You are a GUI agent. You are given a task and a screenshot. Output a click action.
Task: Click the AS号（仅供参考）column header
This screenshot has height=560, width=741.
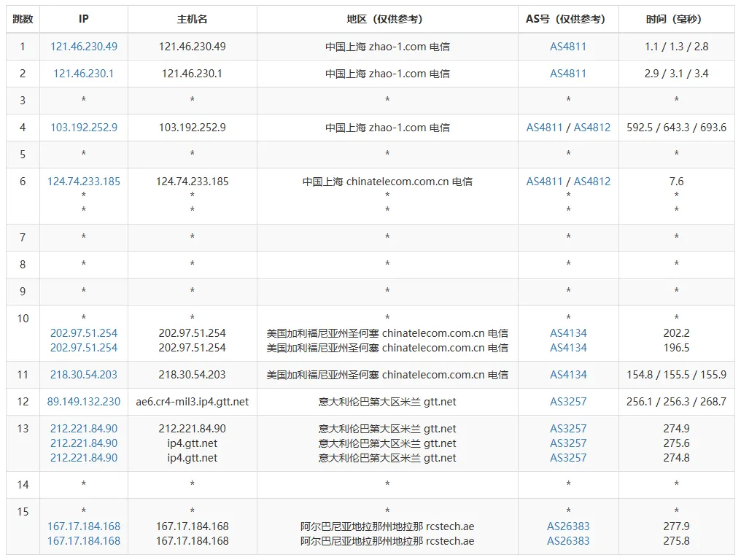click(x=568, y=20)
